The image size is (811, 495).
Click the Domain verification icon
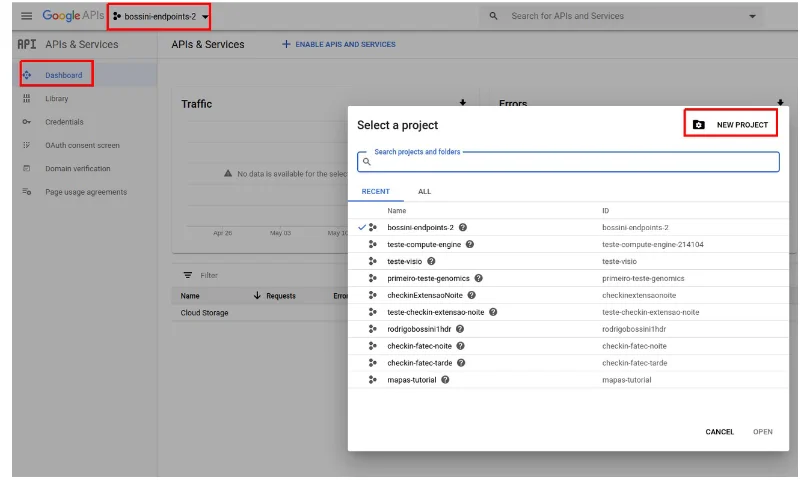point(27,169)
